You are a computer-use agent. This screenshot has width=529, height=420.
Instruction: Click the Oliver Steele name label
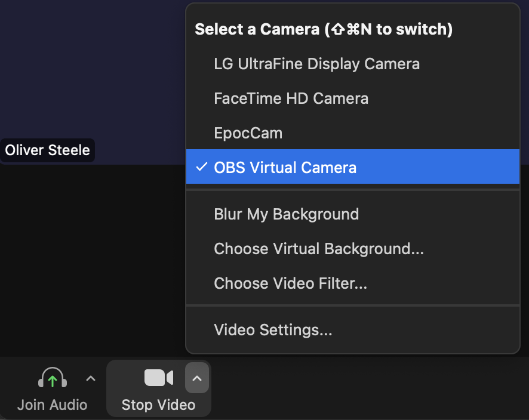(x=47, y=150)
